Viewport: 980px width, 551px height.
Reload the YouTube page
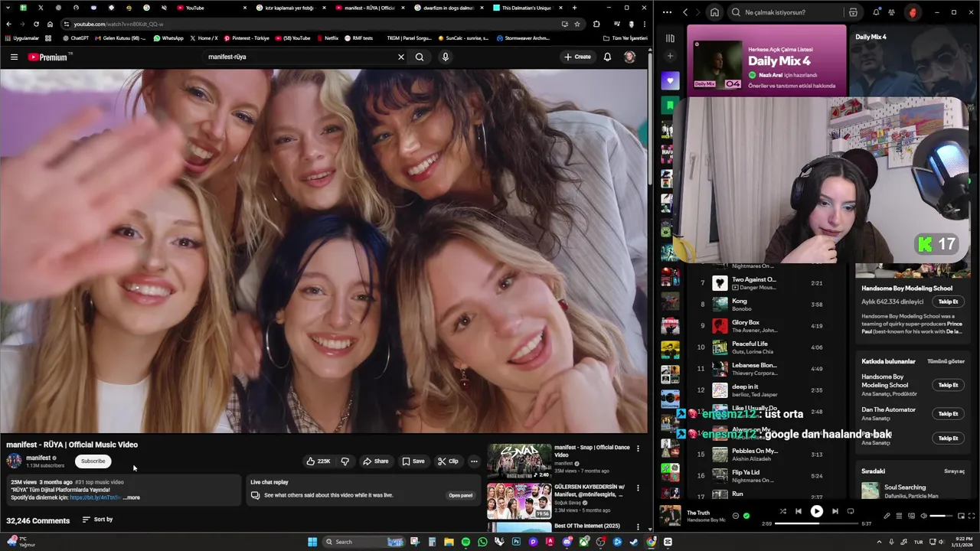35,24
